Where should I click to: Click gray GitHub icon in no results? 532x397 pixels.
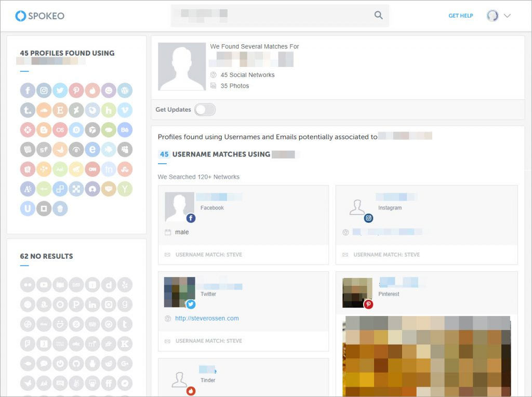(x=76, y=363)
